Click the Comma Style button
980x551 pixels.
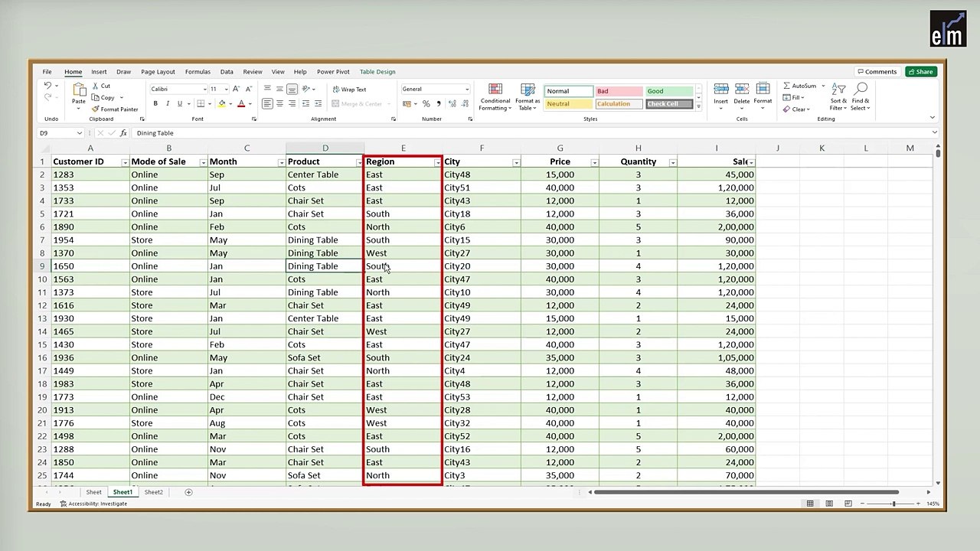click(x=439, y=104)
